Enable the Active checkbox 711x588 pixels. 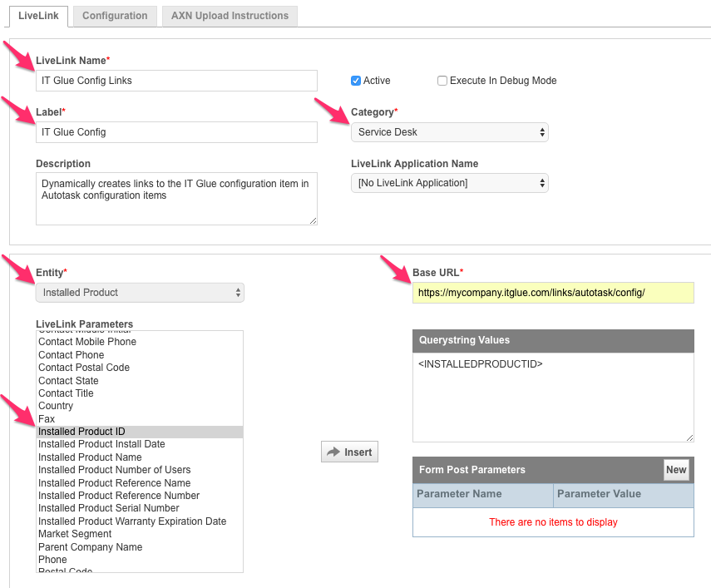click(x=357, y=81)
